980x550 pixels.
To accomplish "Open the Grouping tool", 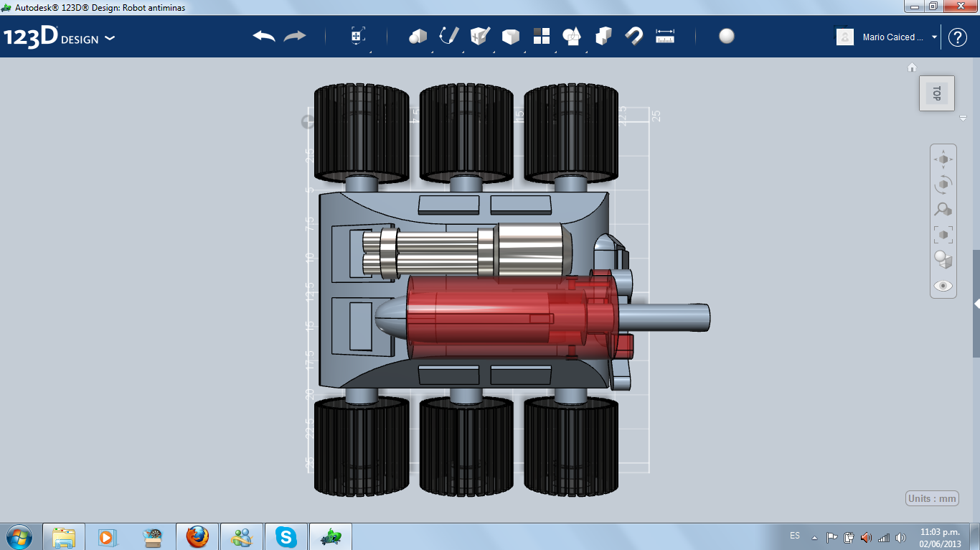I will pos(573,37).
